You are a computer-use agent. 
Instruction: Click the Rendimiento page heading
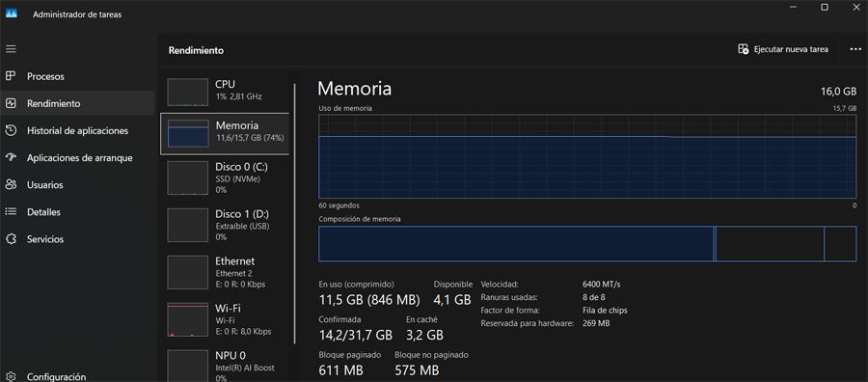click(x=196, y=50)
